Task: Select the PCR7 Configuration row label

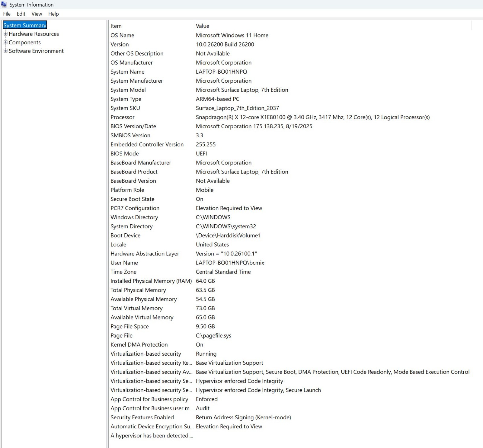Action: click(135, 208)
